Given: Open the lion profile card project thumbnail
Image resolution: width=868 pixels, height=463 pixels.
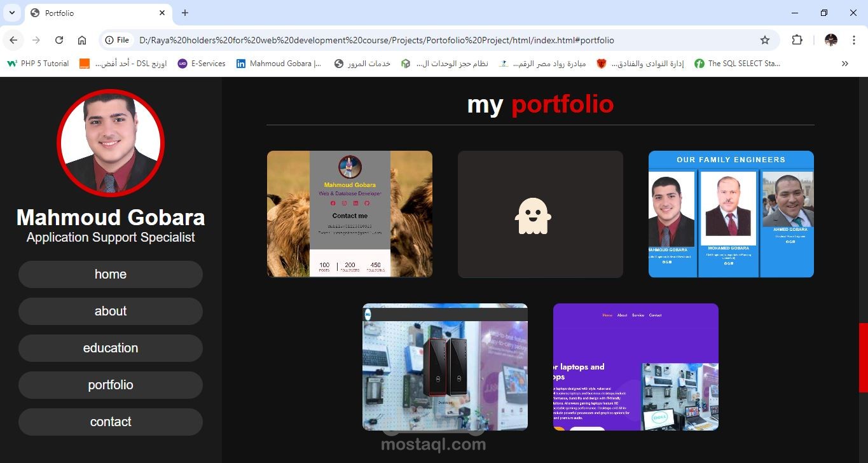Looking at the screenshot, I should [350, 214].
